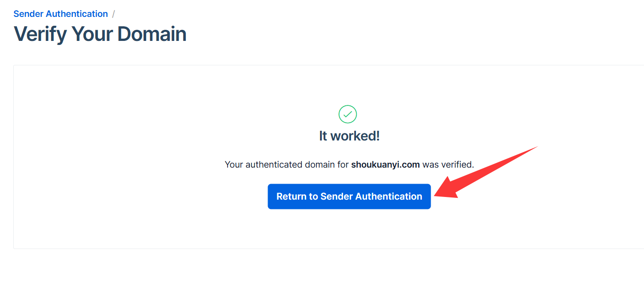
Task: Click the green checkmark success icon
Action: tap(348, 114)
